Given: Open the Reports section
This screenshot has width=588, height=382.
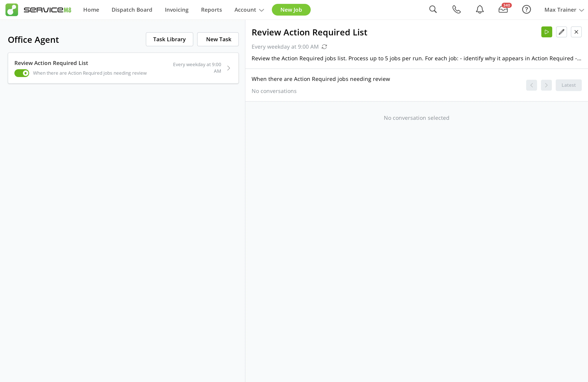Looking at the screenshot, I should click(x=211, y=10).
